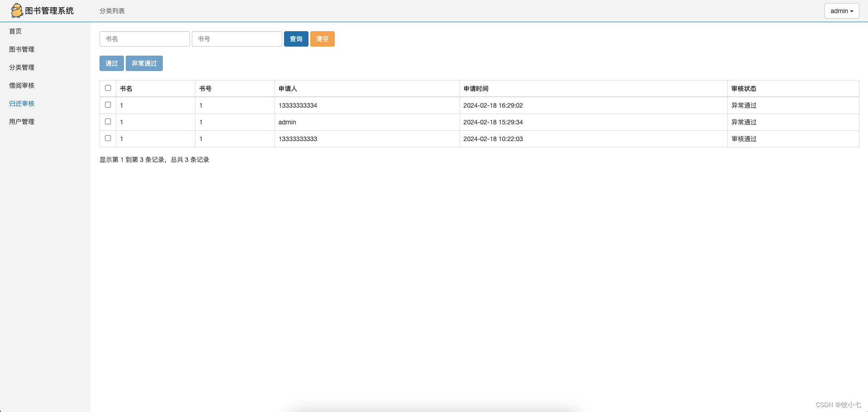The image size is (868, 412).
Task: Open 图书管理 in the sidebar
Action: [22, 49]
